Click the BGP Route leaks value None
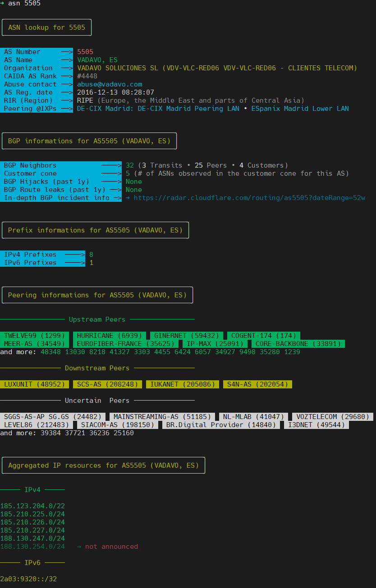The image size is (376, 588). tap(134, 190)
